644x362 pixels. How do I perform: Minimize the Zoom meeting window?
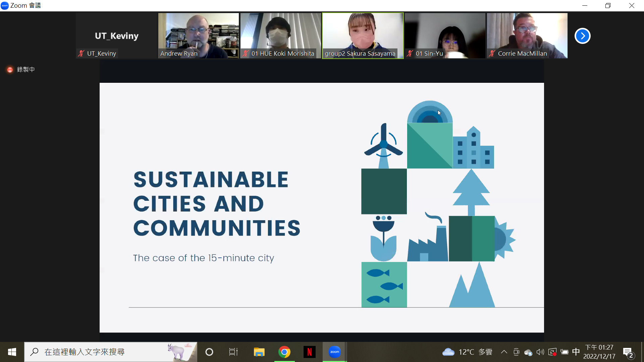[585, 5]
